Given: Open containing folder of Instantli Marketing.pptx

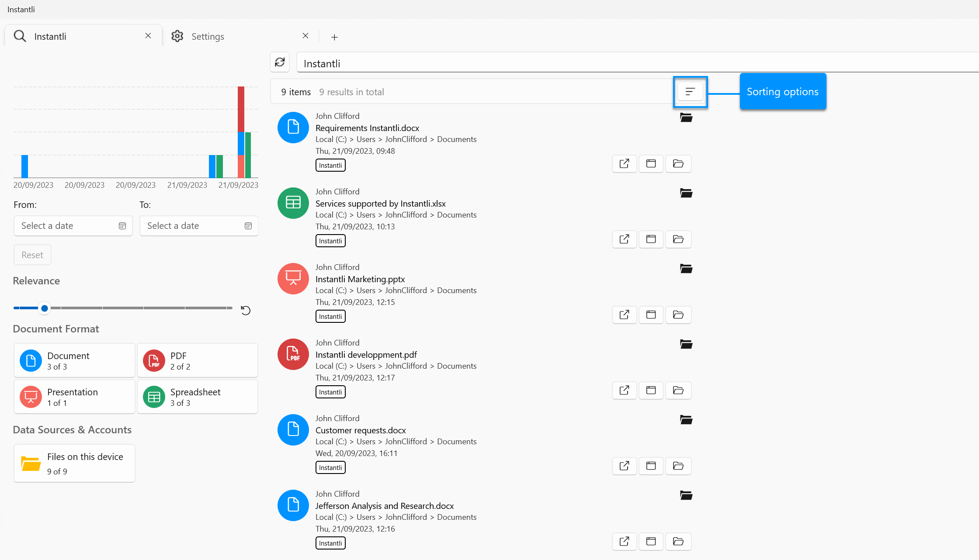Looking at the screenshot, I should (x=678, y=315).
